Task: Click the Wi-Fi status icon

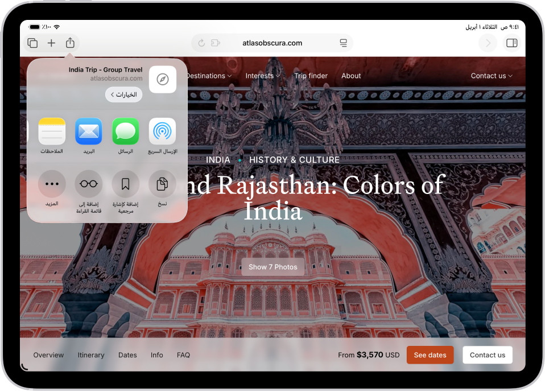Action: pyautogui.click(x=57, y=27)
